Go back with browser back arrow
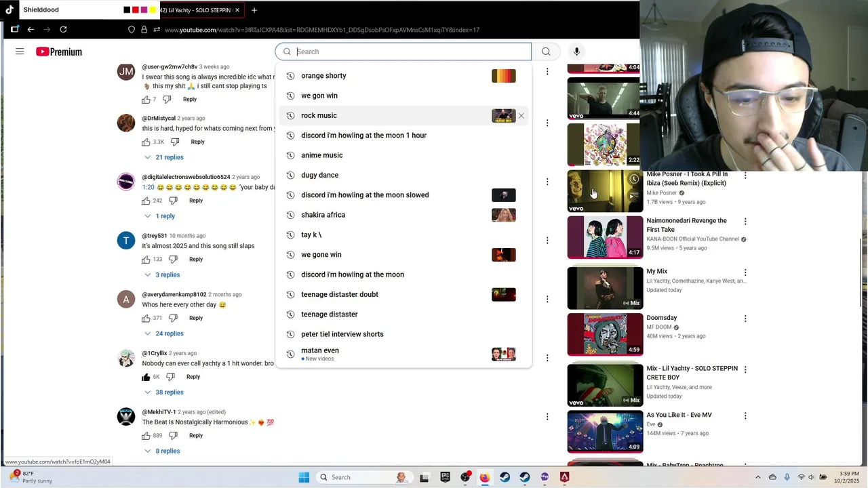Image resolution: width=868 pixels, height=488 pixels. pos(31,29)
